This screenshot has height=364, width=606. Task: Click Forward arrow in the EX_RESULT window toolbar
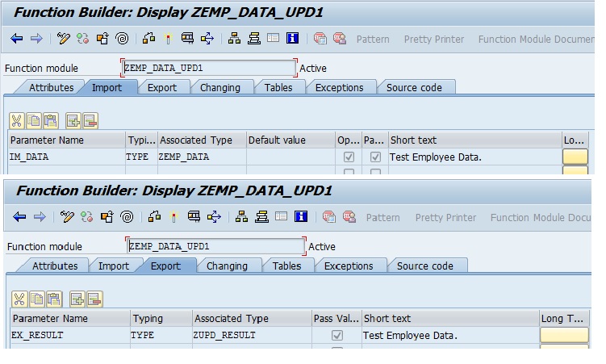click(x=40, y=217)
